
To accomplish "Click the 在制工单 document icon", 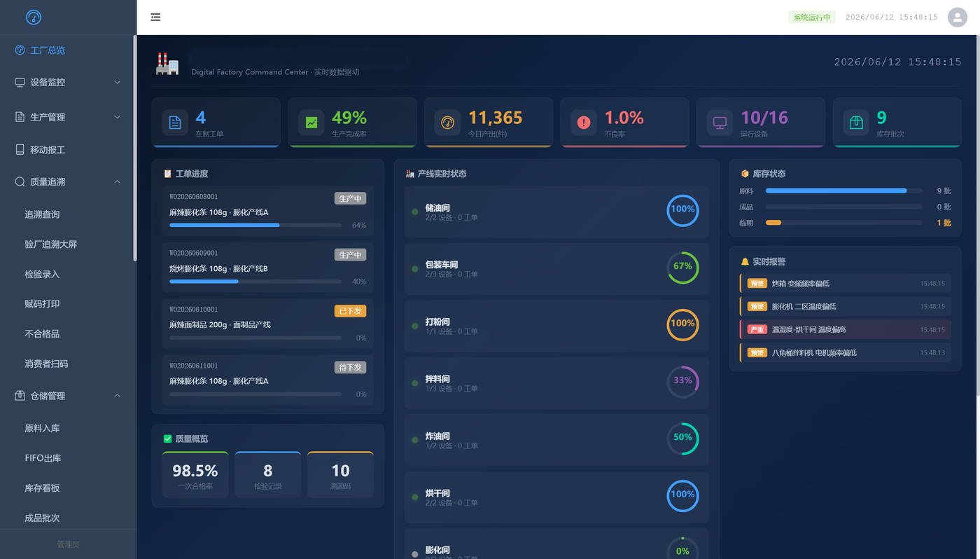I will (x=175, y=123).
